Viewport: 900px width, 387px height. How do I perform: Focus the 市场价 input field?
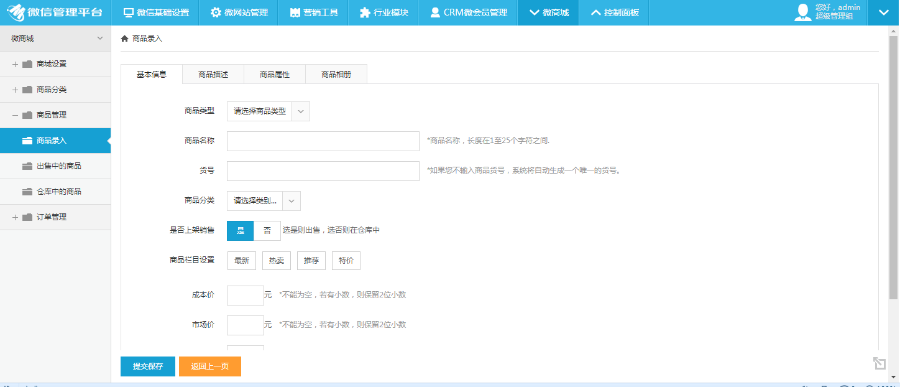(x=245, y=325)
